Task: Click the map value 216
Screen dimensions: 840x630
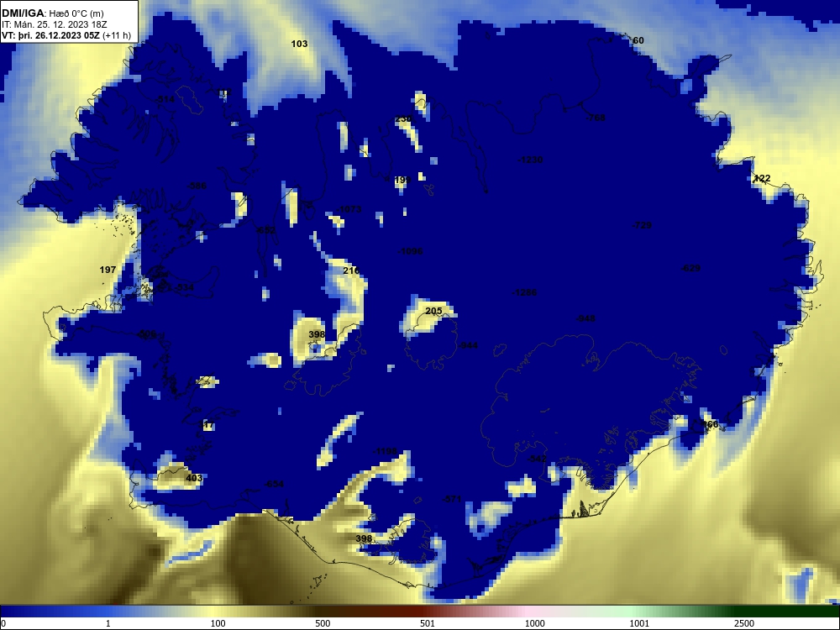Action: [x=351, y=270]
